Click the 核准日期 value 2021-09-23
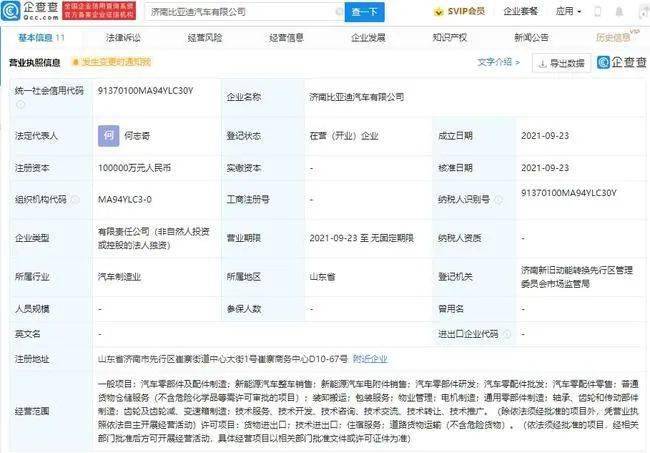This screenshot has height=453, width=650. pos(545,168)
